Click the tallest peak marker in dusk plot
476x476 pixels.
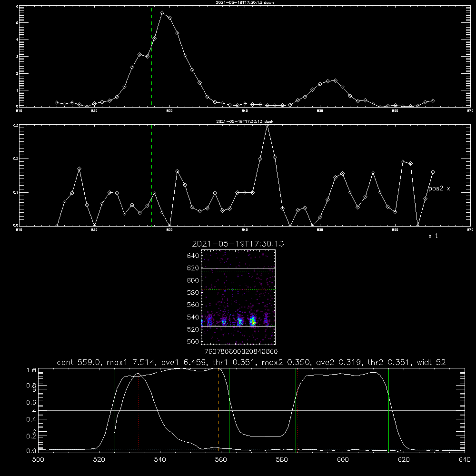pyautogui.click(x=267, y=125)
